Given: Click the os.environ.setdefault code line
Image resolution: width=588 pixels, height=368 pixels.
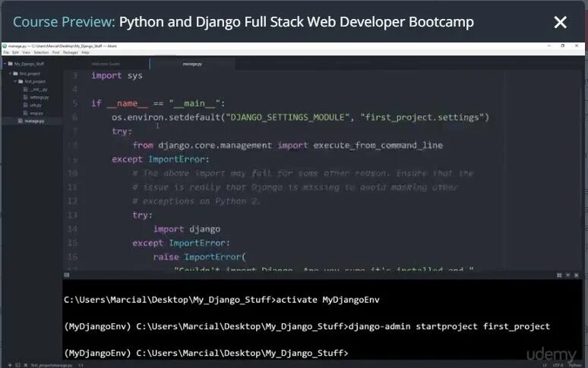Looking at the screenshot, I should point(300,118).
